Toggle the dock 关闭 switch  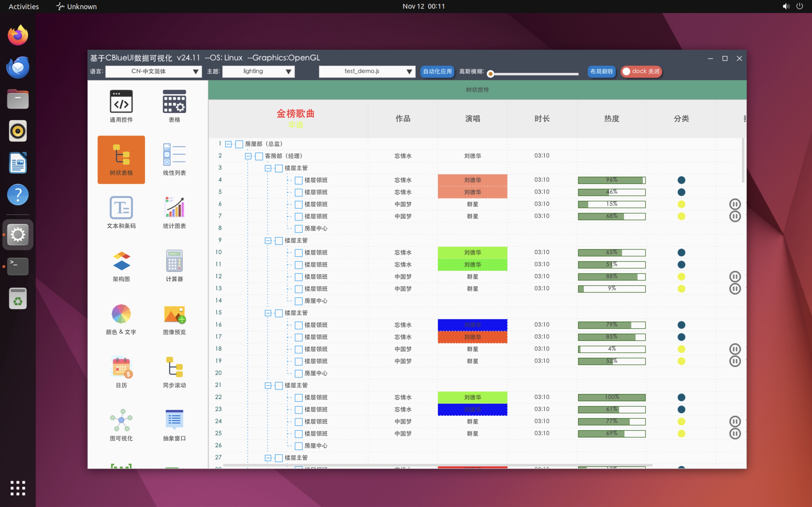click(641, 71)
